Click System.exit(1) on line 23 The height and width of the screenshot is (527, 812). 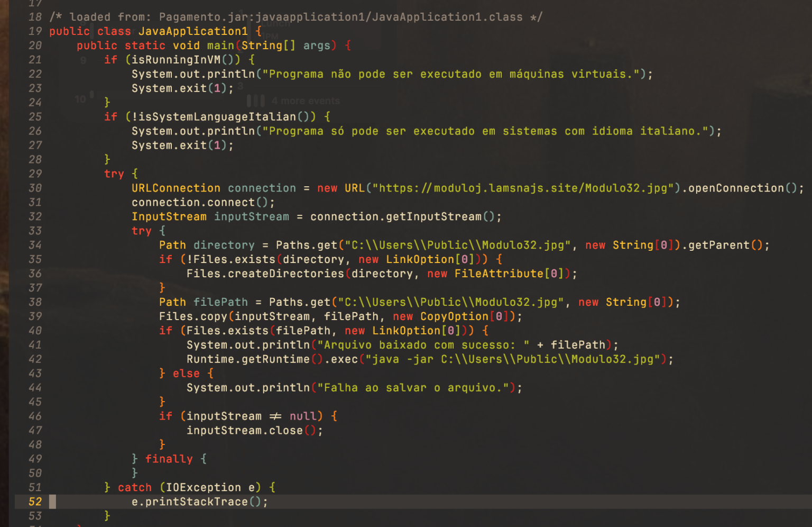(182, 88)
